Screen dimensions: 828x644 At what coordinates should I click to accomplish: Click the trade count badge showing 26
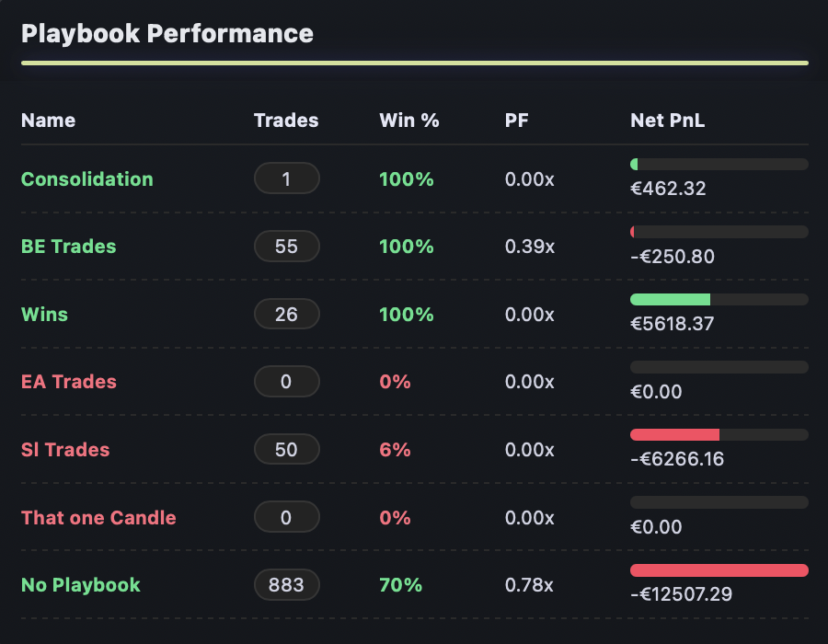coord(286,314)
